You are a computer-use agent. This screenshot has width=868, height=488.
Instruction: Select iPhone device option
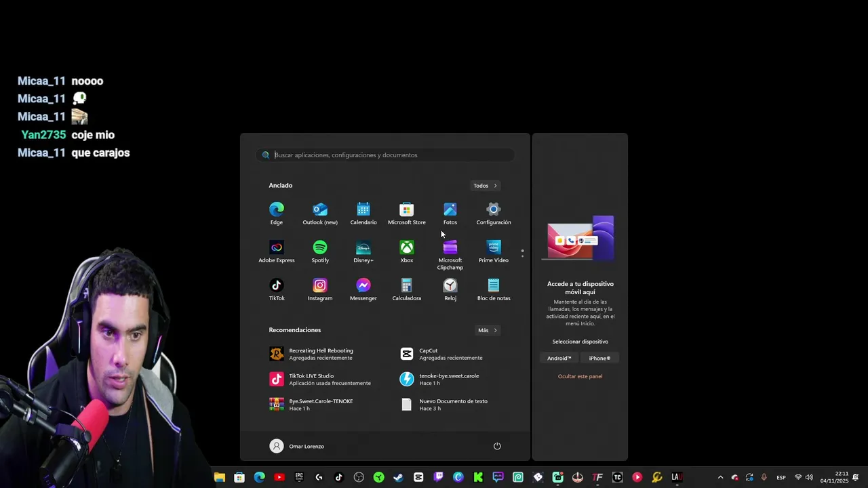(x=599, y=358)
